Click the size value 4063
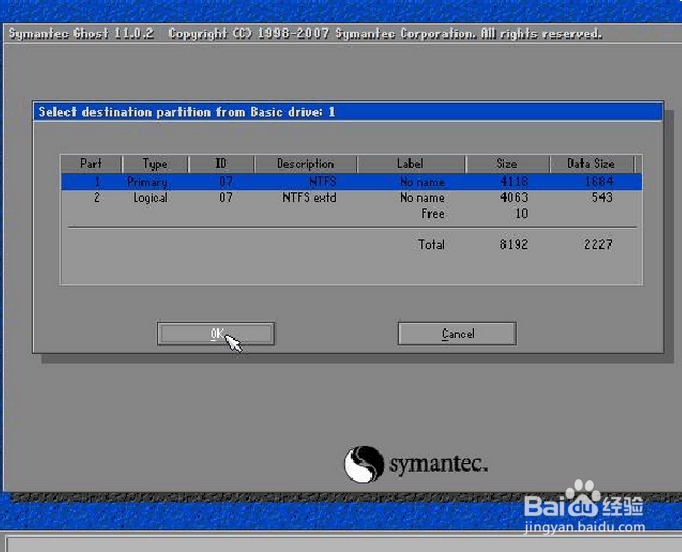The height and width of the screenshot is (552, 682). (514, 197)
